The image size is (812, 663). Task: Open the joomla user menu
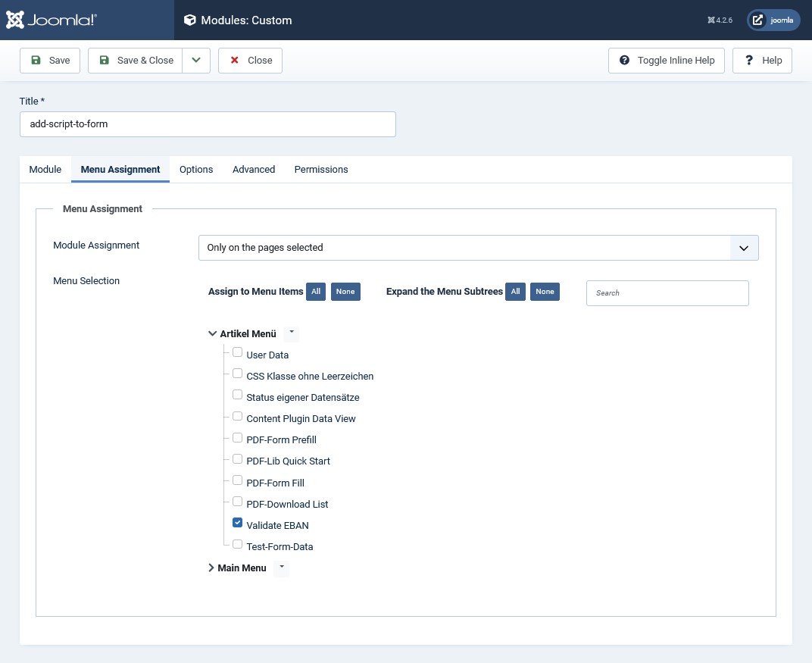tap(773, 20)
